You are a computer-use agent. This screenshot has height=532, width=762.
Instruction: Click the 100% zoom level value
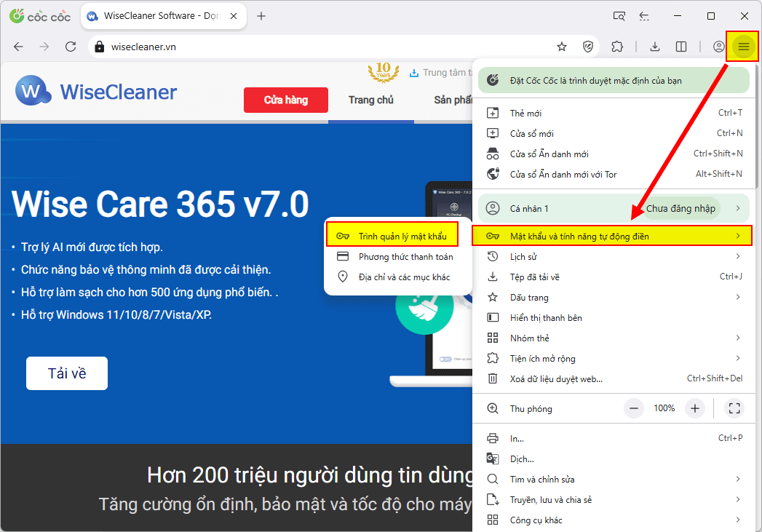(x=664, y=408)
